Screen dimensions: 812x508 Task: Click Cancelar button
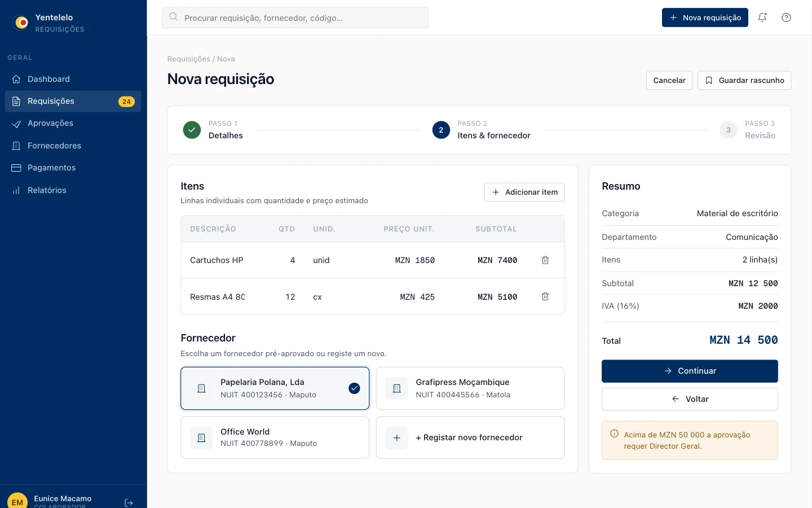click(x=669, y=80)
